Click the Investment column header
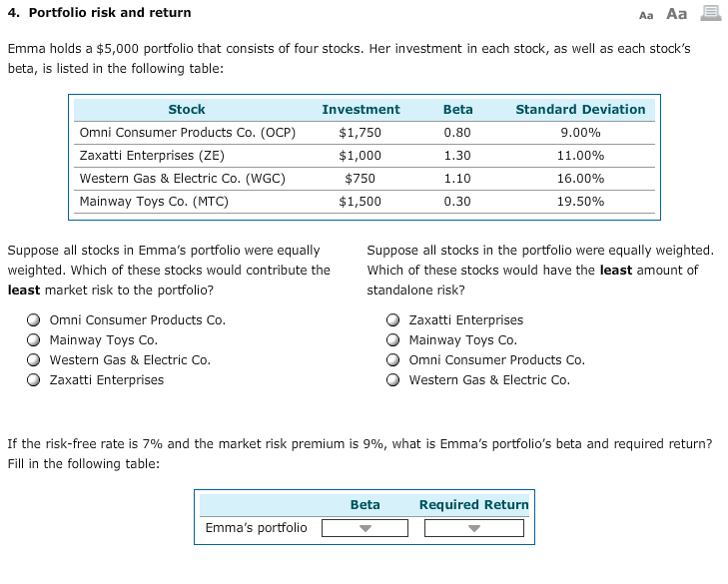Viewport: 728px width, 584px height. [361, 110]
